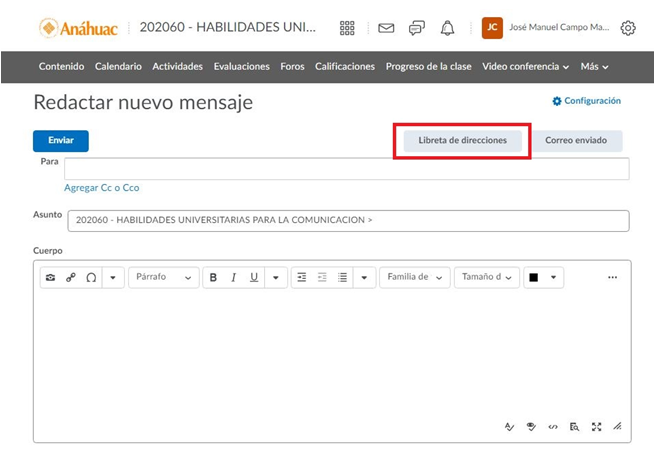Switch editor to fullscreen mode
Viewport: 656px width, 455px height.
596,427
